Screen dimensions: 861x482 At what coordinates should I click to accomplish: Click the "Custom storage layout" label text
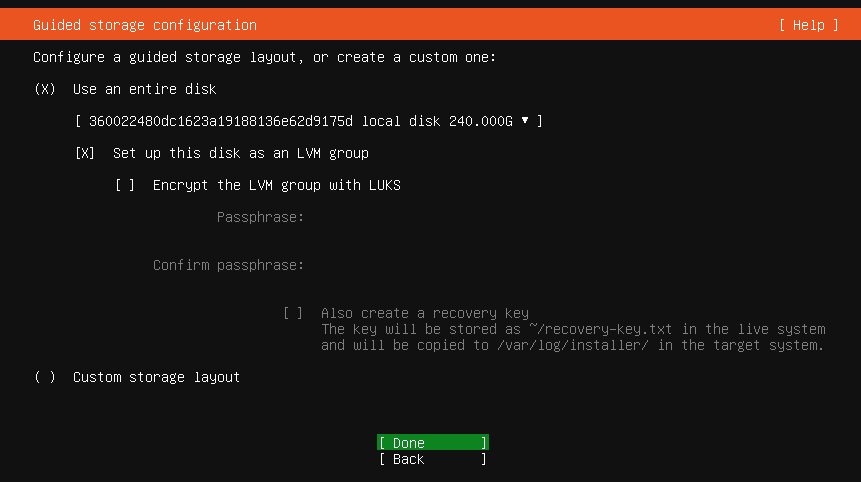point(157,377)
